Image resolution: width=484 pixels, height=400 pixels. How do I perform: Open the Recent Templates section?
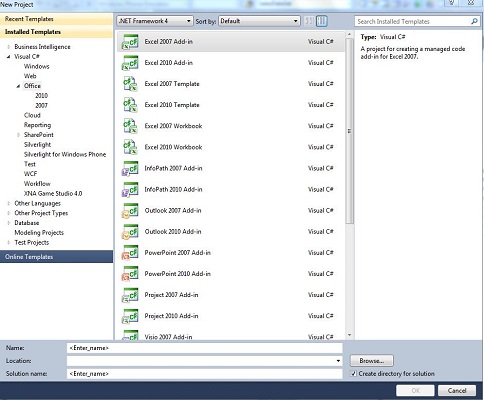click(x=56, y=19)
